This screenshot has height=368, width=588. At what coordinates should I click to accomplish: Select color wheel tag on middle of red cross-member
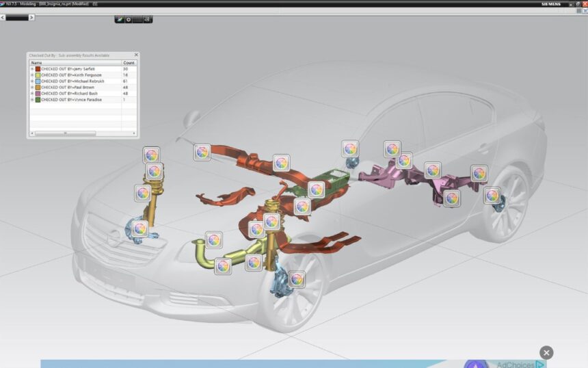tap(281, 163)
